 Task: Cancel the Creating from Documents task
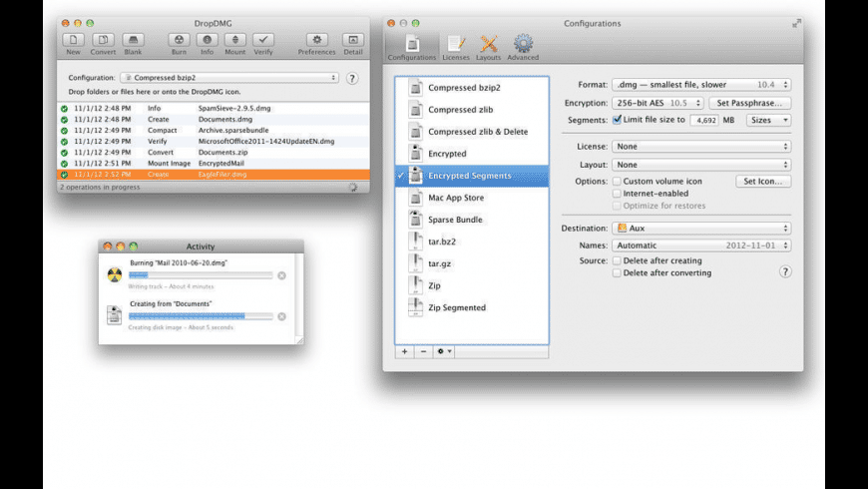[x=281, y=316]
